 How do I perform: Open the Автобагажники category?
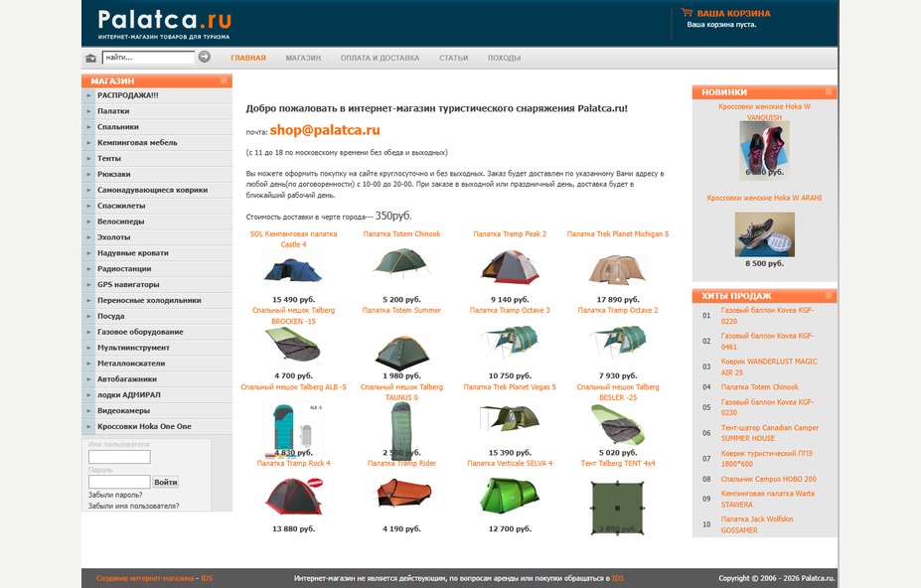pyautogui.click(x=127, y=379)
